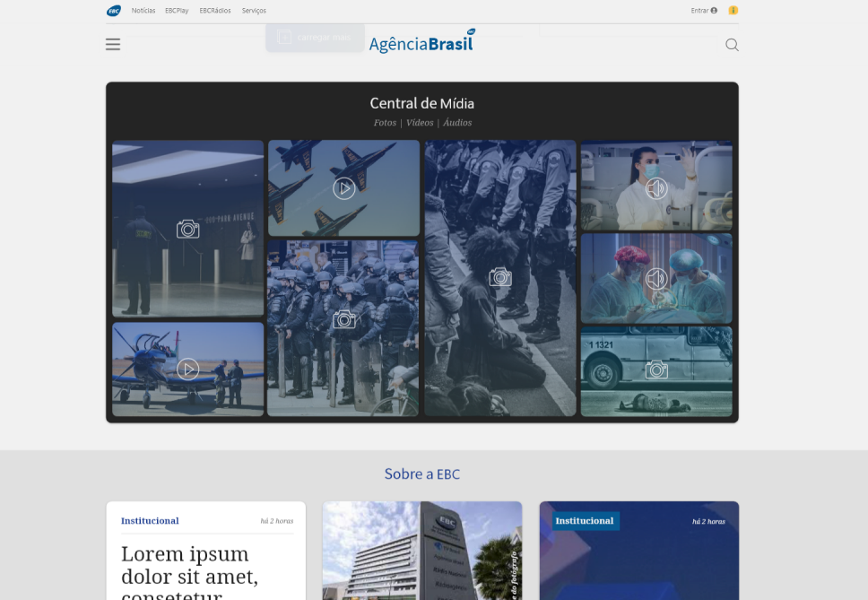868x600 pixels.
Task: Open the Áudios media link
Action: tap(457, 123)
